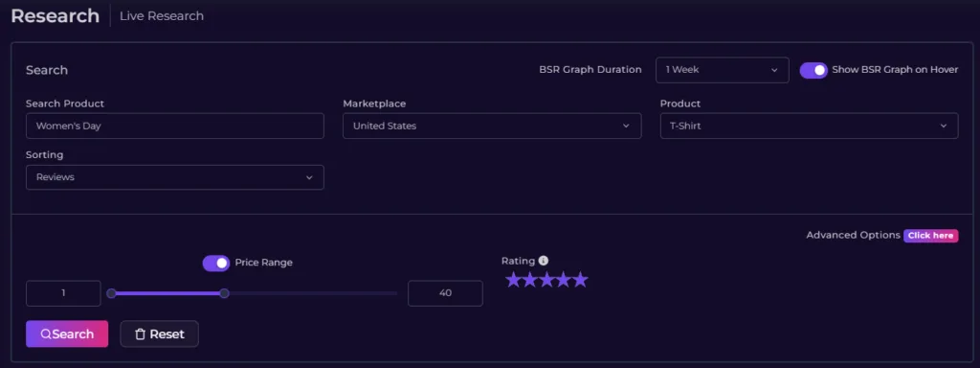Run the Search button
980x368 pixels.
pyautogui.click(x=67, y=333)
